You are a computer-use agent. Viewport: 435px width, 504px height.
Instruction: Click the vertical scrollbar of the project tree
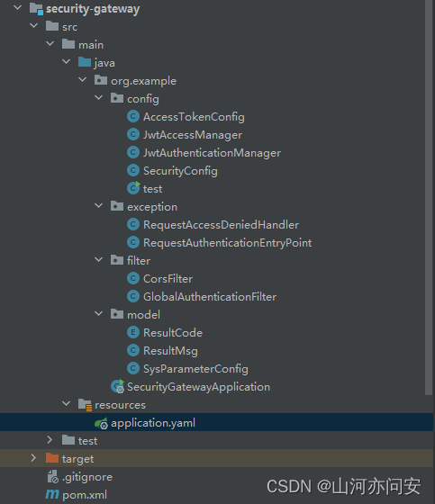[429, 197]
